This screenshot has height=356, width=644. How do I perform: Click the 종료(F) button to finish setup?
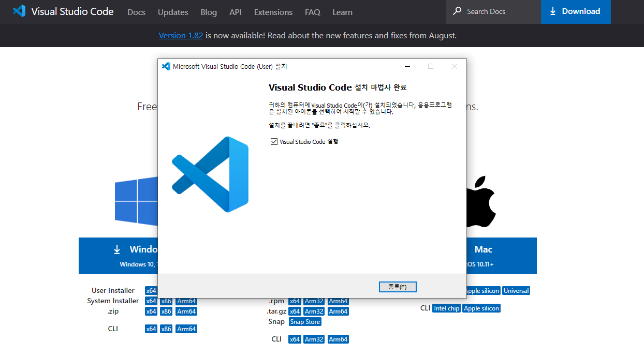tap(397, 287)
